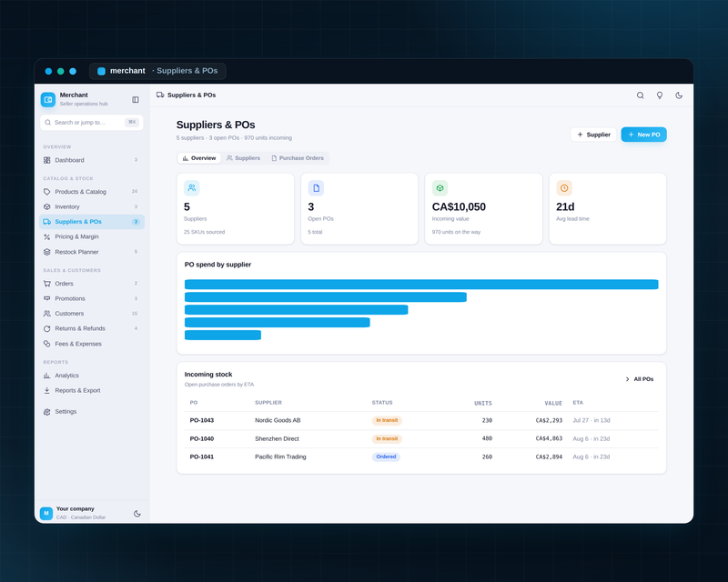Open Settings in sidebar
The image size is (728, 582).
[x=92, y=412]
